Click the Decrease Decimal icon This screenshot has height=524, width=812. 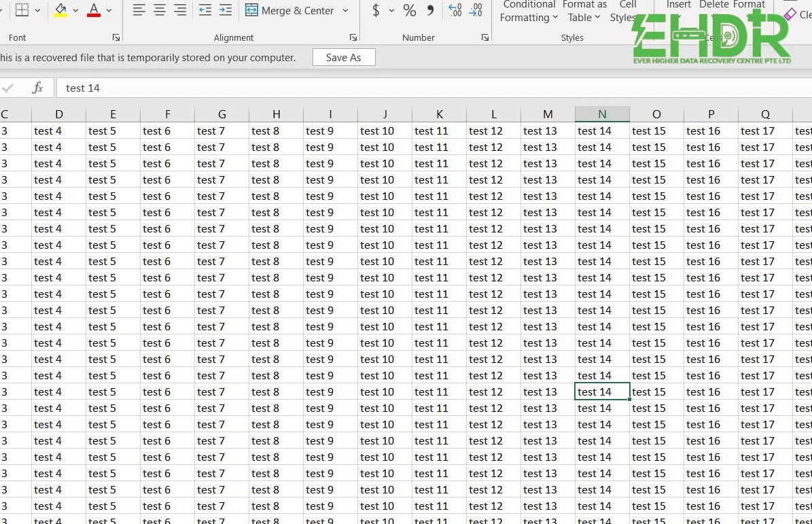[x=476, y=10]
